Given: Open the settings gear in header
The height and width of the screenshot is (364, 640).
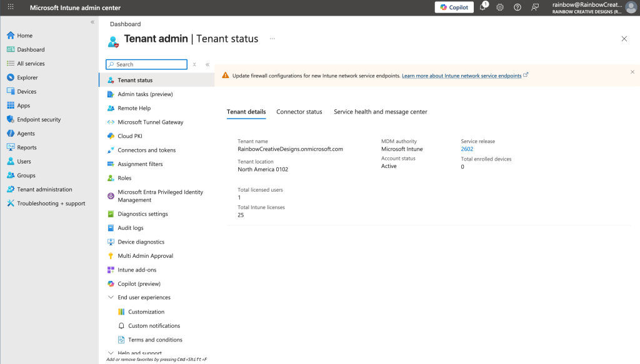Looking at the screenshot, I should click(x=500, y=7).
